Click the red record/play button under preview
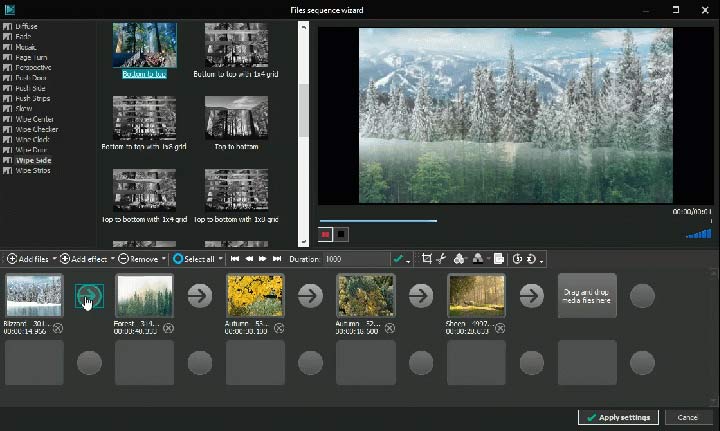This screenshot has width=720, height=431. coord(326,235)
